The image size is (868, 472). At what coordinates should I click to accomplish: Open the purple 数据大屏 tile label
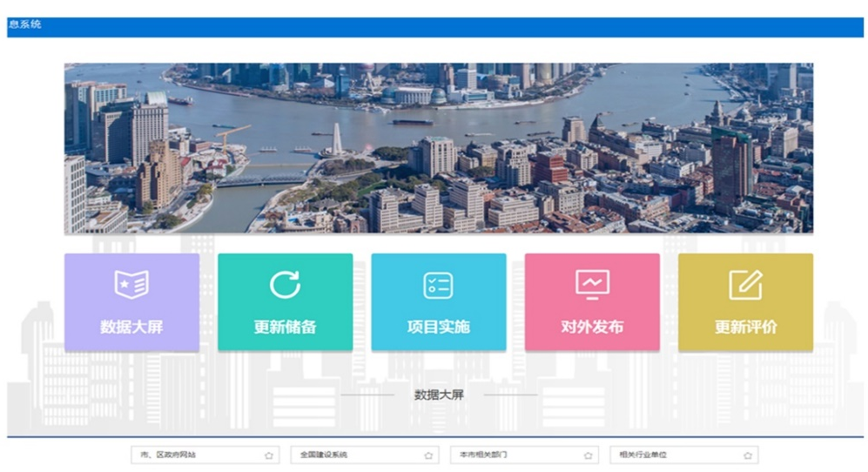pos(131,327)
